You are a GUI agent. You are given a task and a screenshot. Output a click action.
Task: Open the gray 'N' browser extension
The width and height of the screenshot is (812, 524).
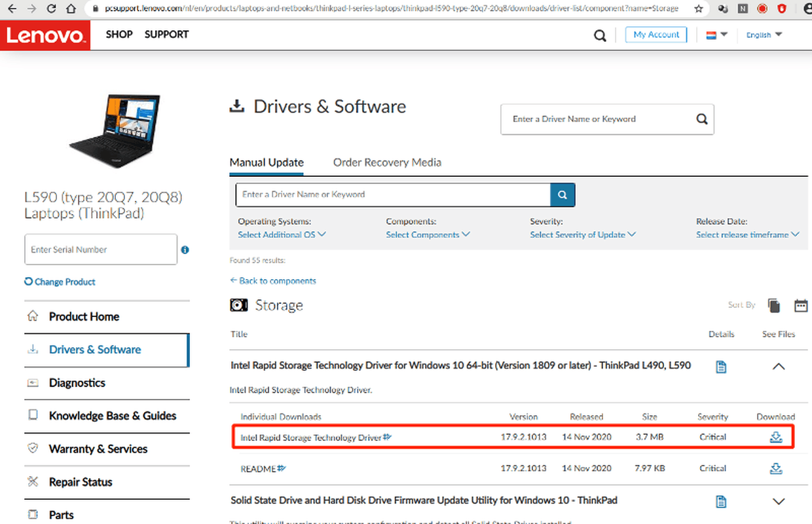(743, 9)
